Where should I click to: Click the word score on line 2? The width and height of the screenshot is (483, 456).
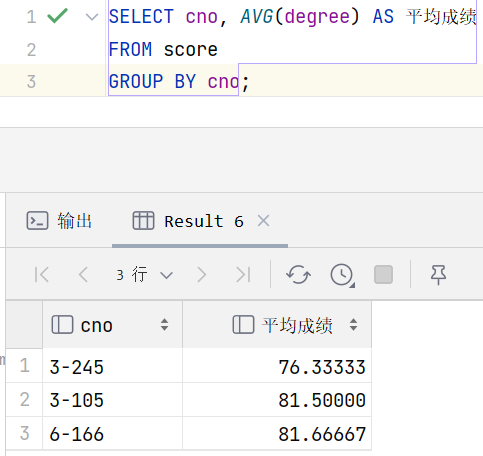(190, 50)
